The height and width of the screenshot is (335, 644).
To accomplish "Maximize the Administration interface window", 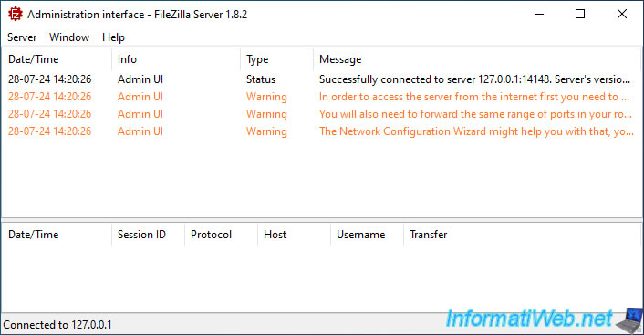I will tap(580, 14).
